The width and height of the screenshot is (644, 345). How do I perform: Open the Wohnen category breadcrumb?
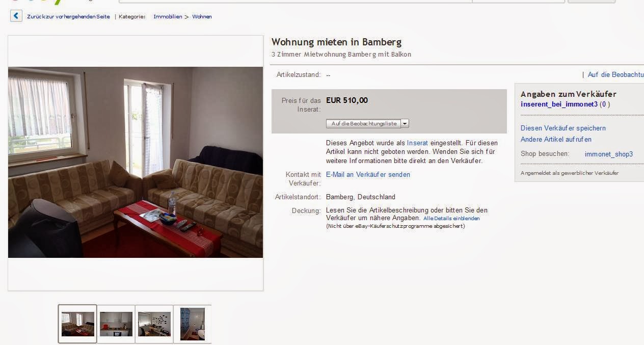tap(202, 17)
